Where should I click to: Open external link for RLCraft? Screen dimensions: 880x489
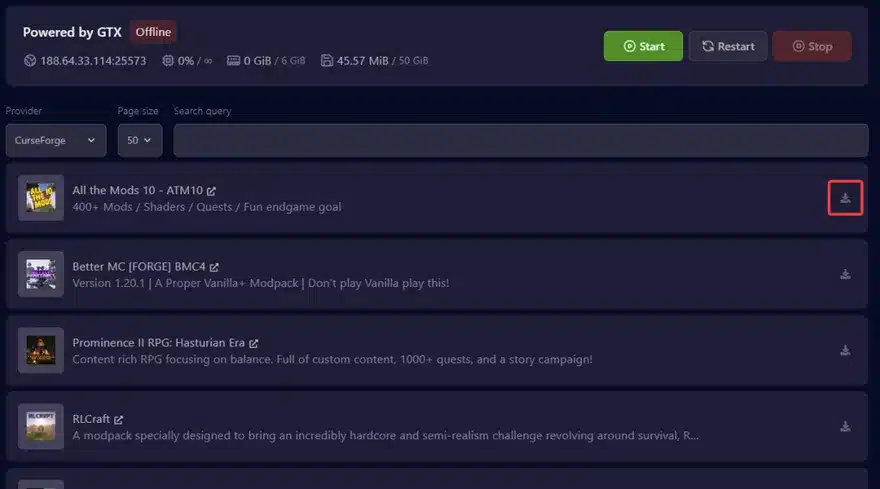tap(118, 419)
